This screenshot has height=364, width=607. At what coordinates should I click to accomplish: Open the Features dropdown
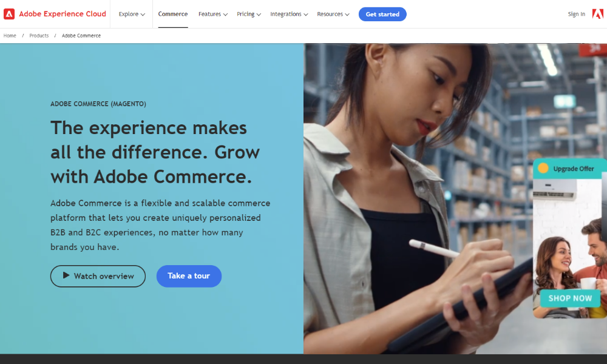[213, 15]
